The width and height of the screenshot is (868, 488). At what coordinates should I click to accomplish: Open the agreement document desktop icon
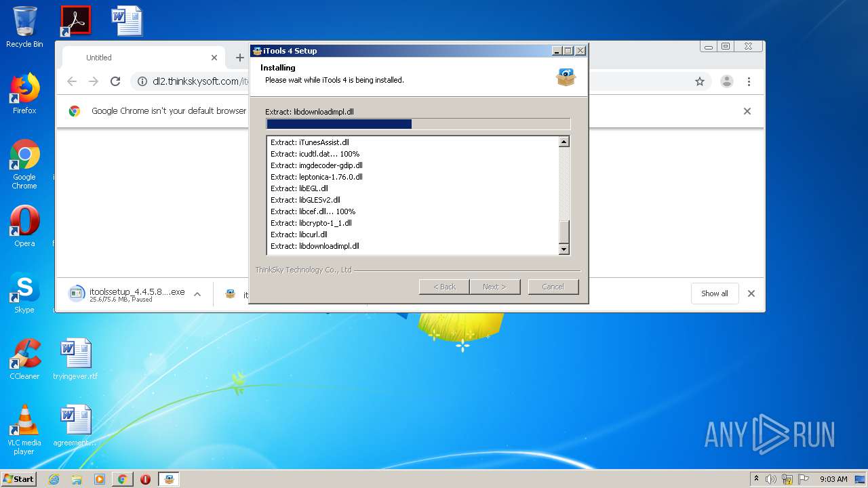pos(75,426)
